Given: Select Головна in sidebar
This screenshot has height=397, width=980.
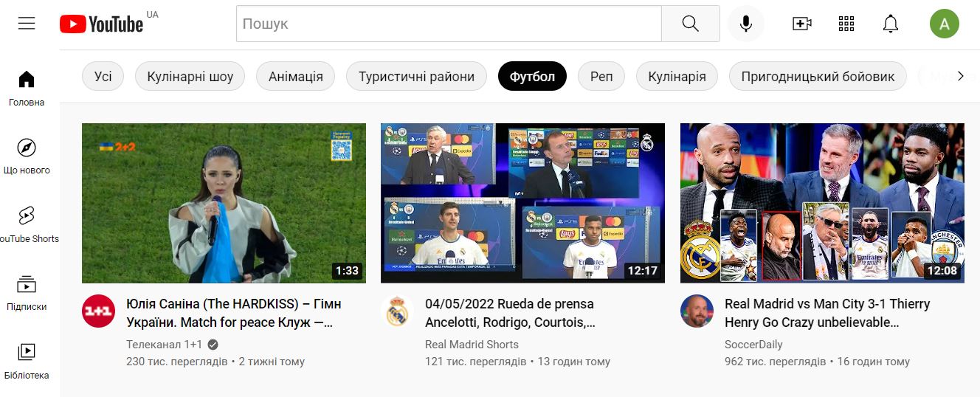Looking at the screenshot, I should [27, 89].
